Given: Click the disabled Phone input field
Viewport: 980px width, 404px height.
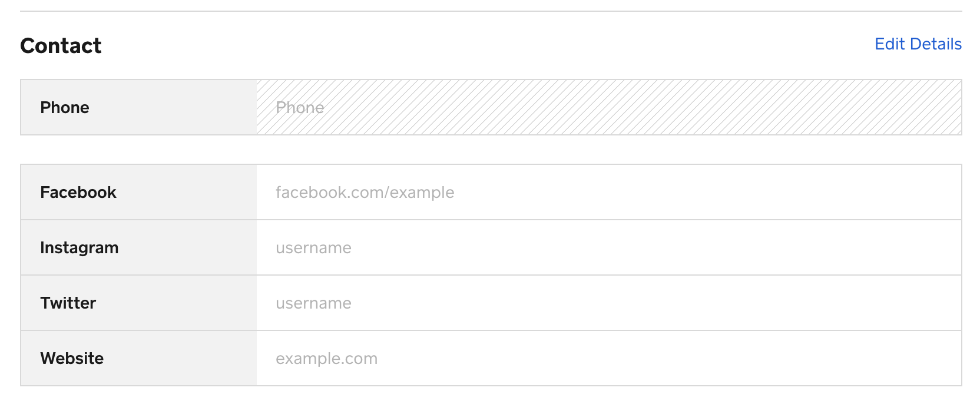Looking at the screenshot, I should pyautogui.click(x=608, y=108).
